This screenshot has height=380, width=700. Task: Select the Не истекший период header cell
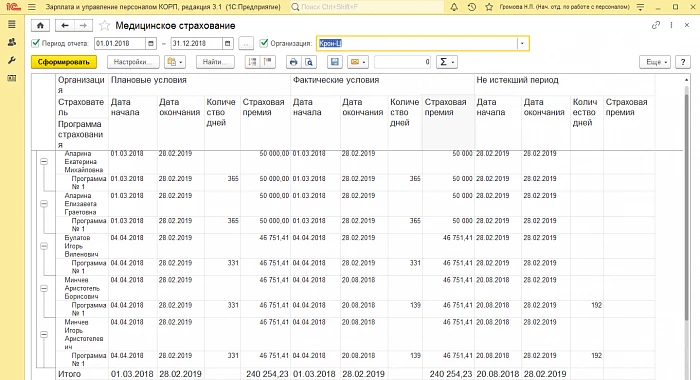[564, 85]
